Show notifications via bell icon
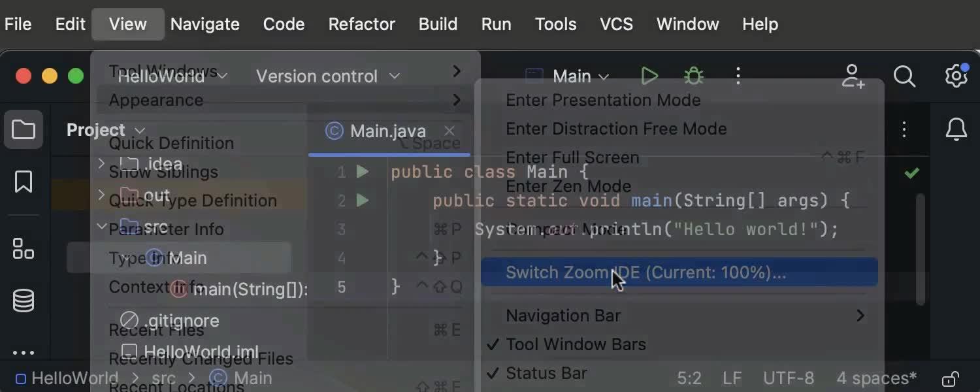 (956, 129)
